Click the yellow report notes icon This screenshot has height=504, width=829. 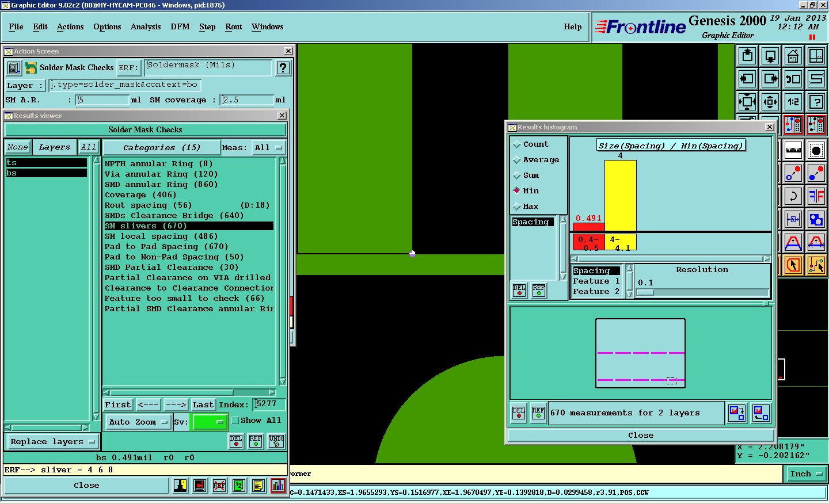(x=258, y=486)
